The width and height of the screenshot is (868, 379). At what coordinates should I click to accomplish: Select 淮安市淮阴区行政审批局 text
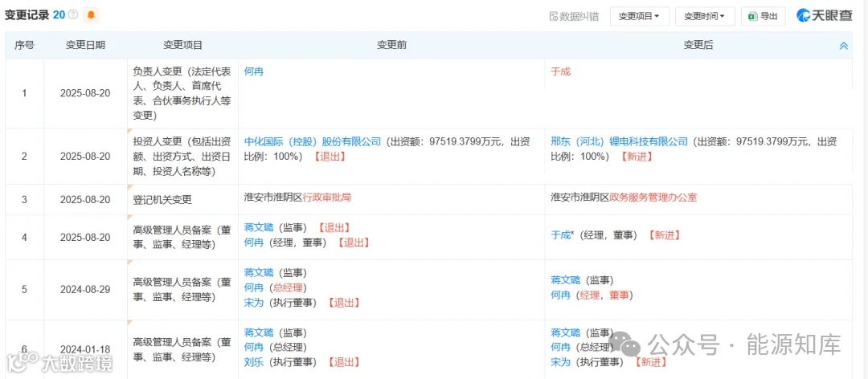point(298,198)
